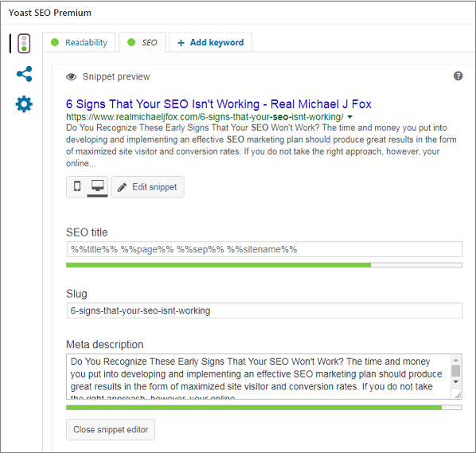
Task: Select the SEO keyword tab
Action: point(142,42)
